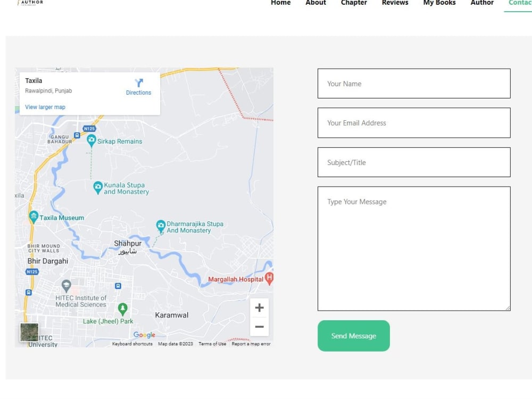Click N125 shield below Bhir Dargahi
Screen dimensions: 532x399
click(x=32, y=272)
